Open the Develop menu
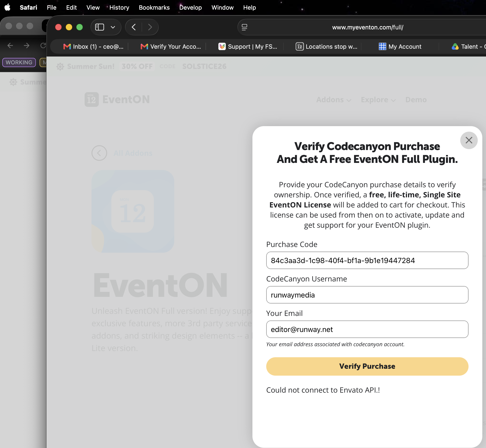Screen dimensions: 486x448 [191, 8]
